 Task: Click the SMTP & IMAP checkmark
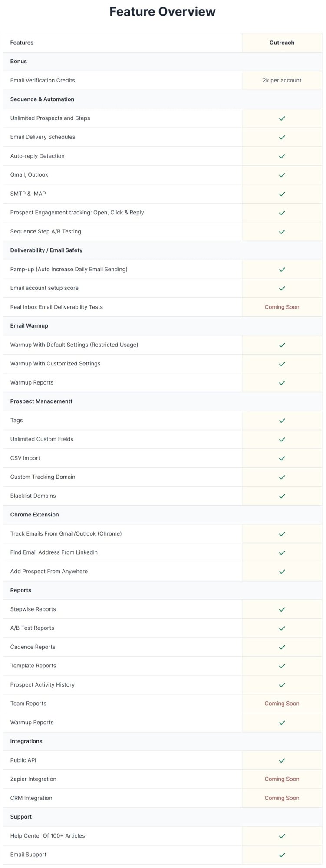(282, 194)
